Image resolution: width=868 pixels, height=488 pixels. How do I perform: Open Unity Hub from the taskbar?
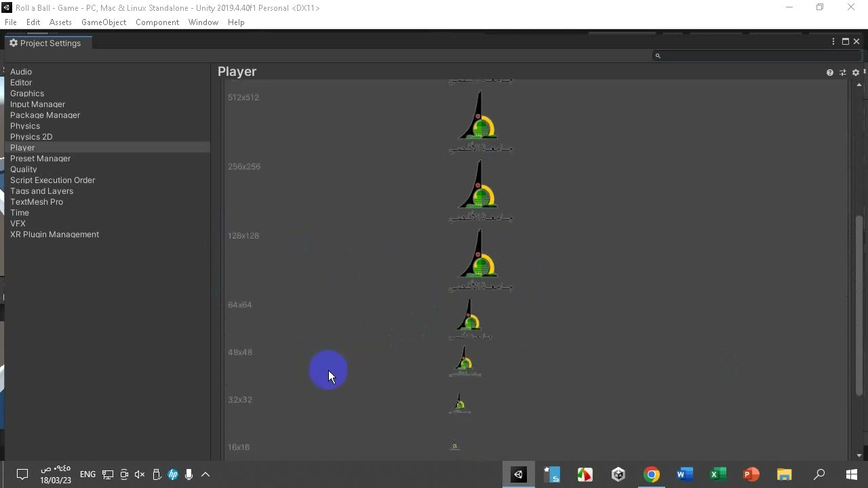click(618, 474)
